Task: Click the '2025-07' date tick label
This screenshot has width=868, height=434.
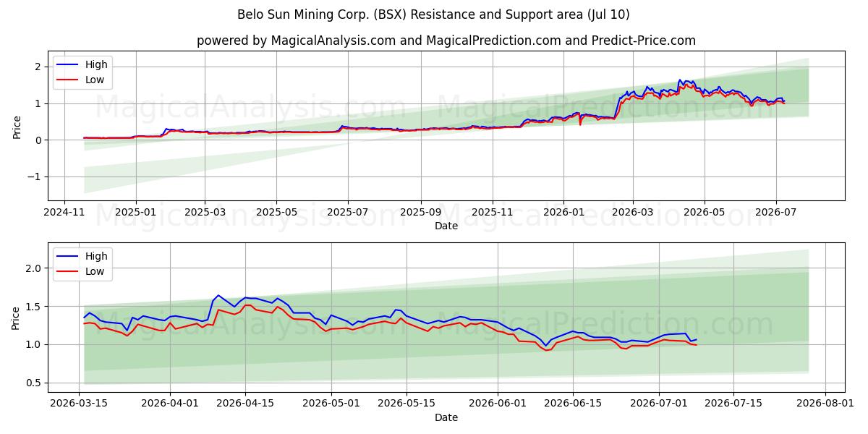Action: click(x=348, y=212)
